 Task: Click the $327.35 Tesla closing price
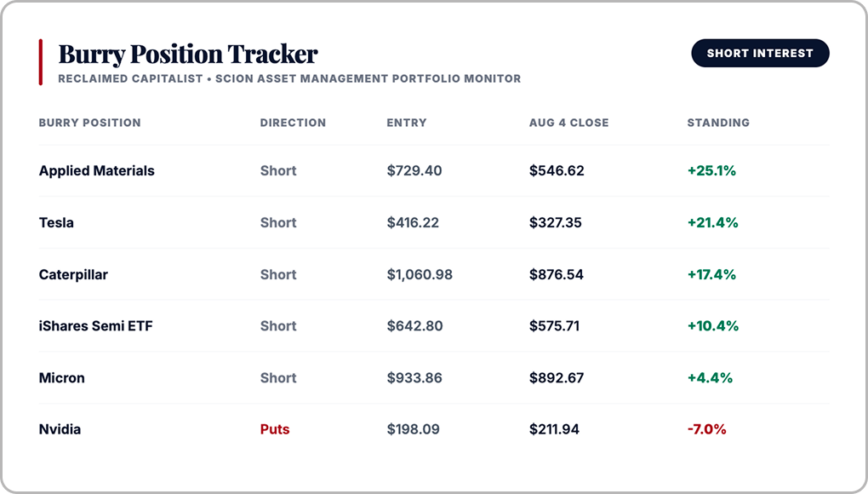pos(555,222)
